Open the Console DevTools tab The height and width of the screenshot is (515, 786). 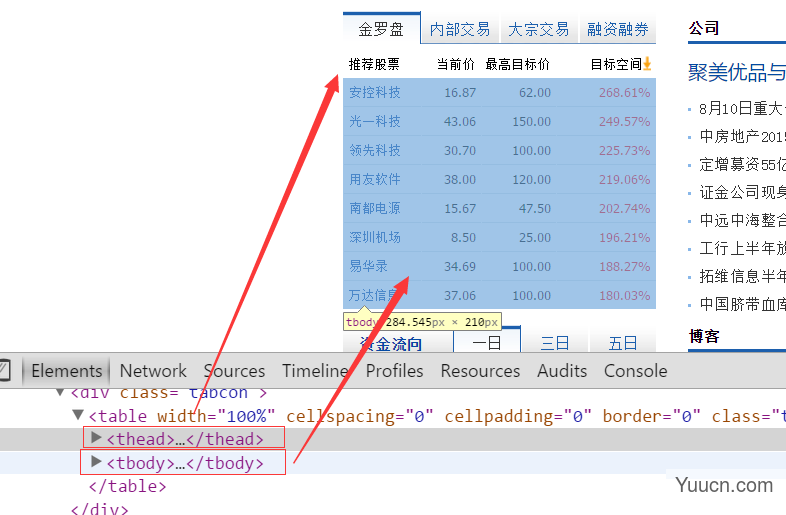(x=636, y=371)
